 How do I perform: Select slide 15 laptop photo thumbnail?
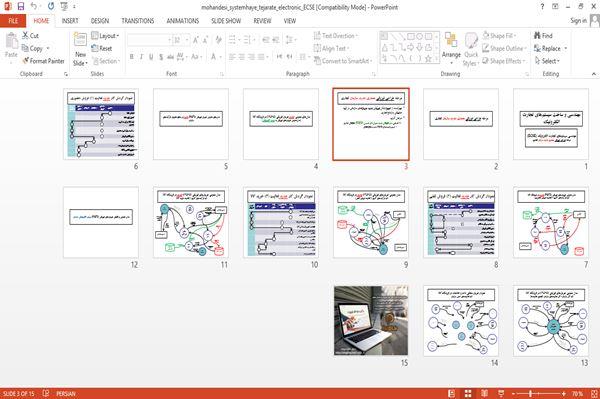[371, 321]
